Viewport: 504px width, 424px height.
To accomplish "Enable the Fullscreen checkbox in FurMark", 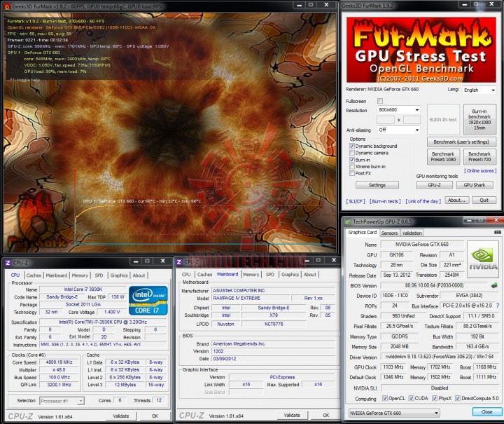I will [380, 101].
